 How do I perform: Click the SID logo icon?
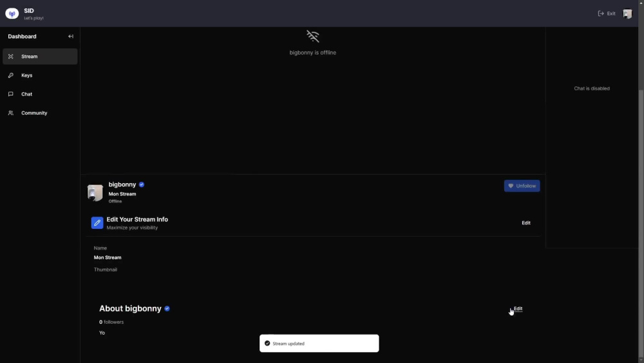coord(12,14)
